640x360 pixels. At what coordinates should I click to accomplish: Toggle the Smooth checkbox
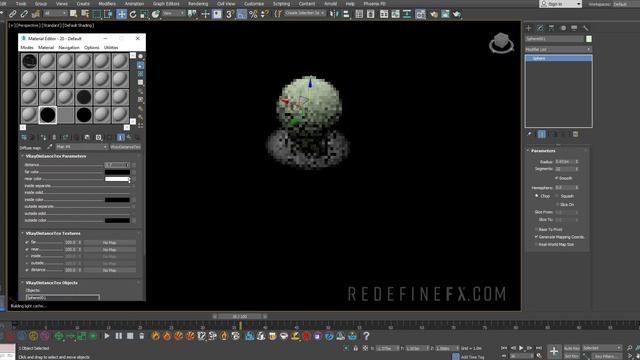pos(556,178)
